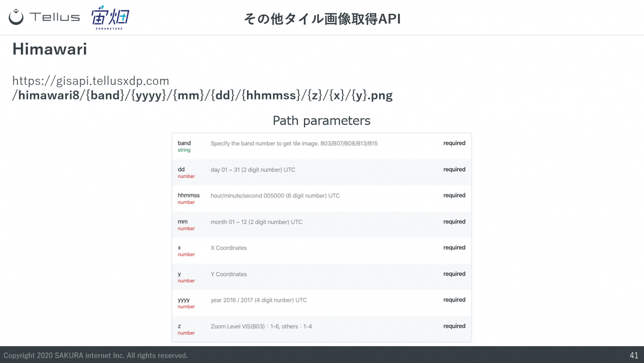The height and width of the screenshot is (363, 644).
Task: Click required in the band row
Action: point(454,143)
